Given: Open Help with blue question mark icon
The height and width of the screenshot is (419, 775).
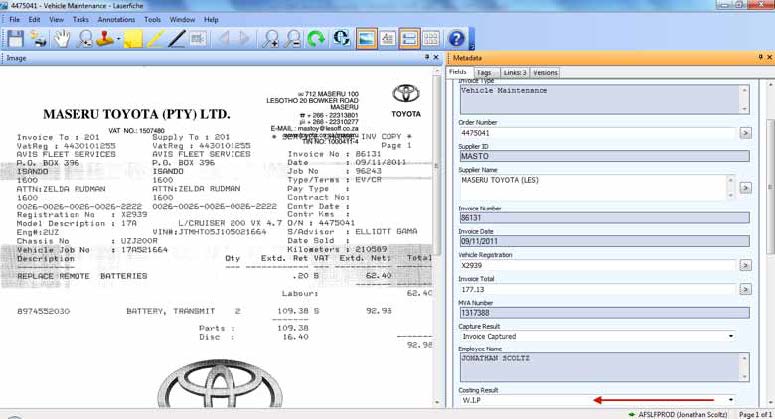Looking at the screenshot, I should 457,39.
